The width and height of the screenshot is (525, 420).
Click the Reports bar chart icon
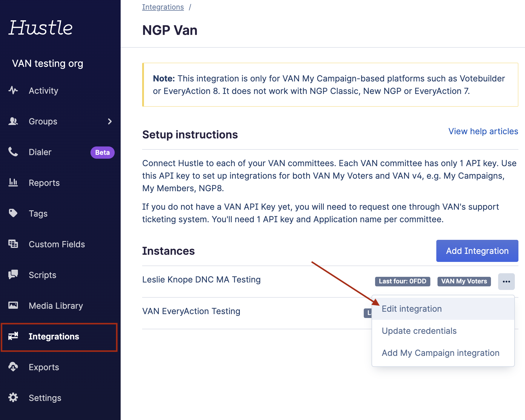click(13, 182)
